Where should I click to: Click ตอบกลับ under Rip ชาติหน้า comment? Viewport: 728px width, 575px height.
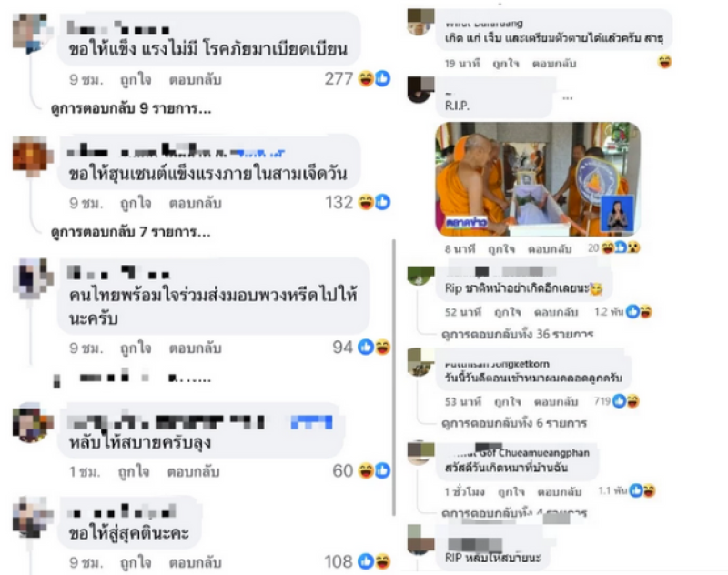(556, 312)
